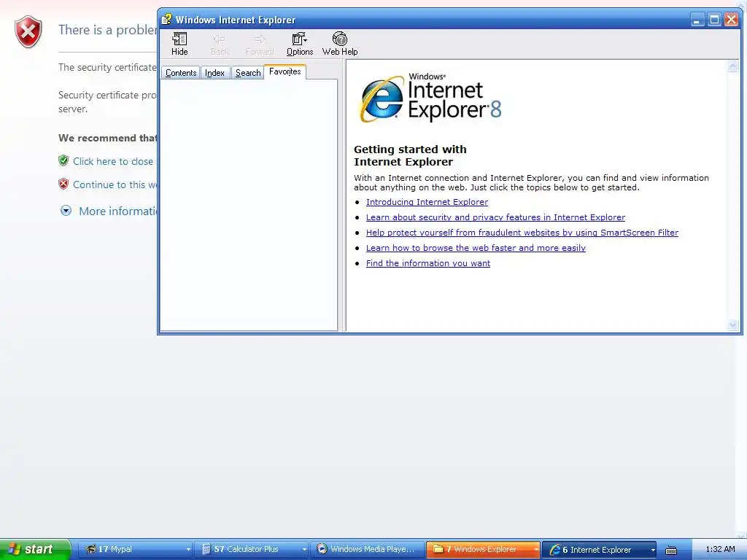Close the Windows Internet Explorer help window

[x=731, y=20]
